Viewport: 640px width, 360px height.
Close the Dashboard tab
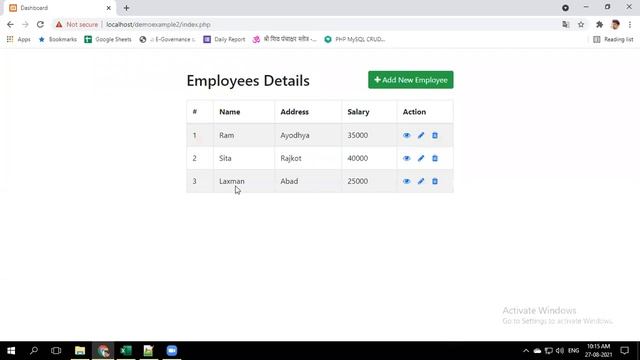coord(109,8)
